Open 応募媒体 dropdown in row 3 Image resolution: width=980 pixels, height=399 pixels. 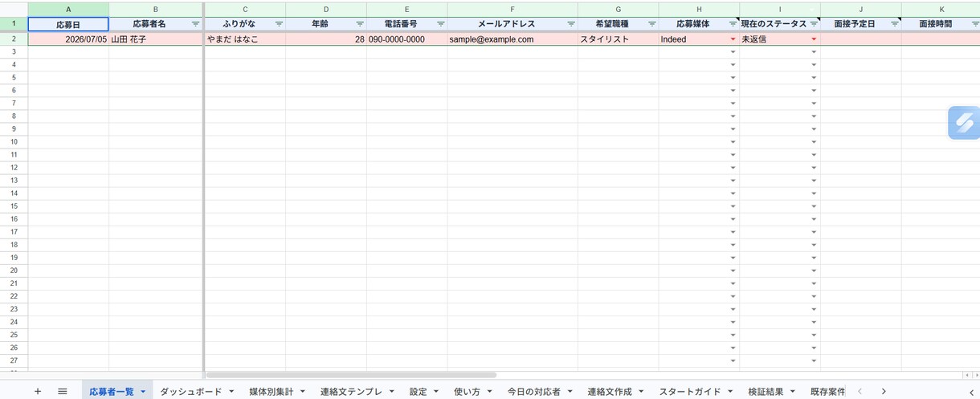[x=733, y=52]
